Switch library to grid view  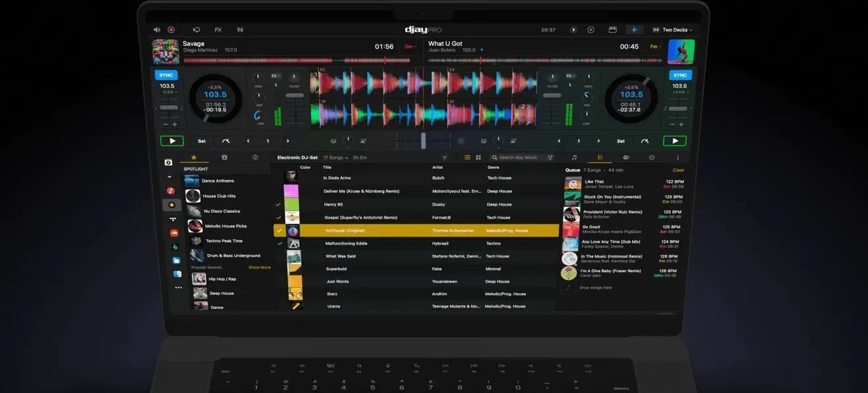tap(478, 158)
